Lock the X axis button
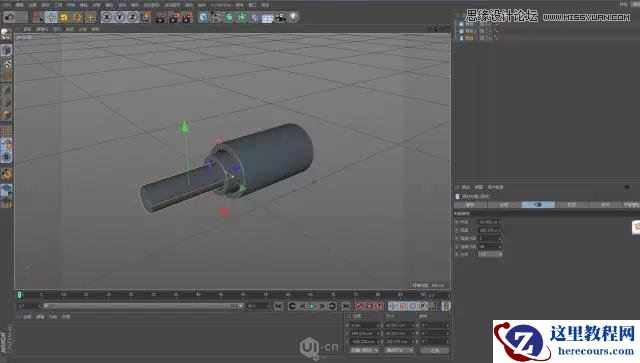The height and width of the screenshot is (363, 640). pyautogui.click(x=107, y=17)
